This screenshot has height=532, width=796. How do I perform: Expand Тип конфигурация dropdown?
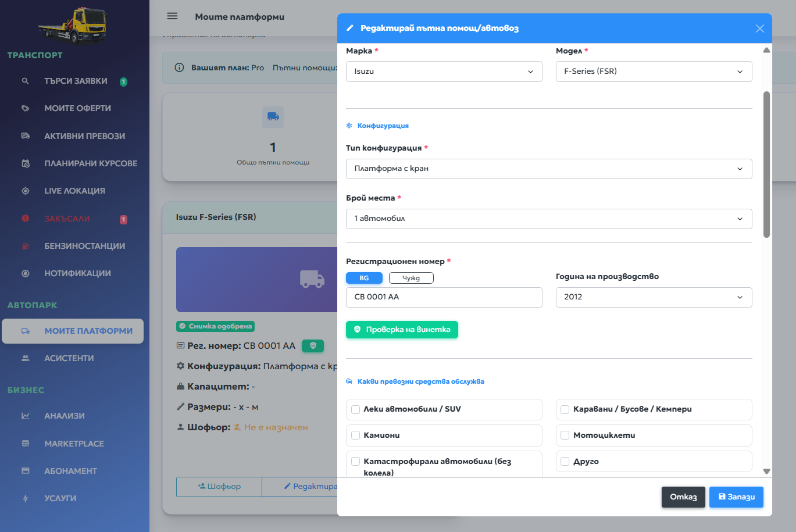(x=549, y=169)
